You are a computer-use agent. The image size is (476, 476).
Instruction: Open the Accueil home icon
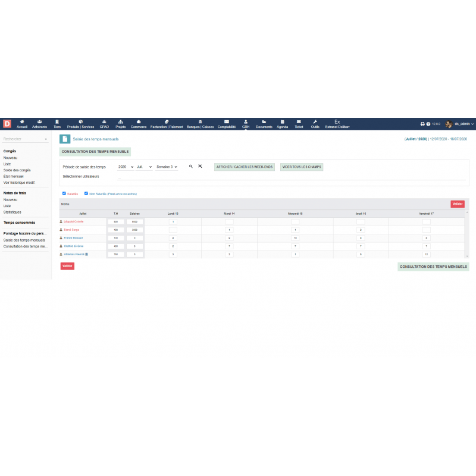tap(22, 121)
